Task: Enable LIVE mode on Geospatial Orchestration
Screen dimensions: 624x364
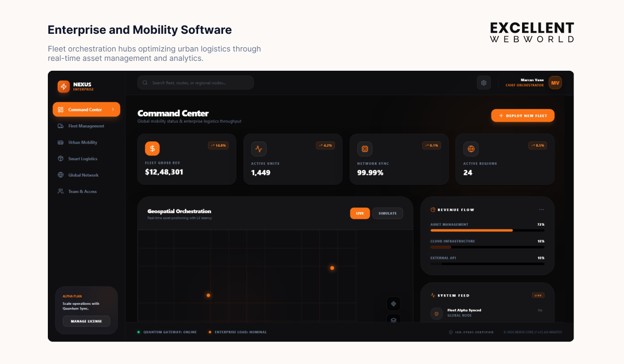Action: click(360, 213)
